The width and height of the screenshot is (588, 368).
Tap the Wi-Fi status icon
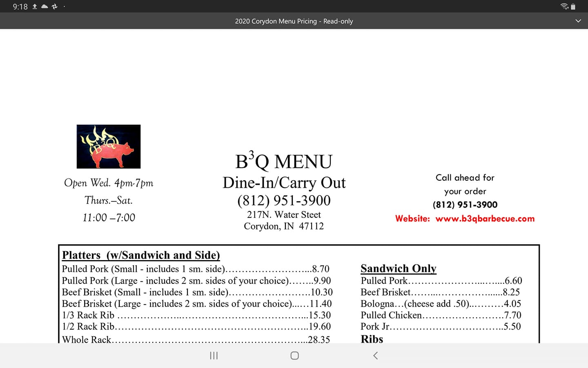(564, 6)
